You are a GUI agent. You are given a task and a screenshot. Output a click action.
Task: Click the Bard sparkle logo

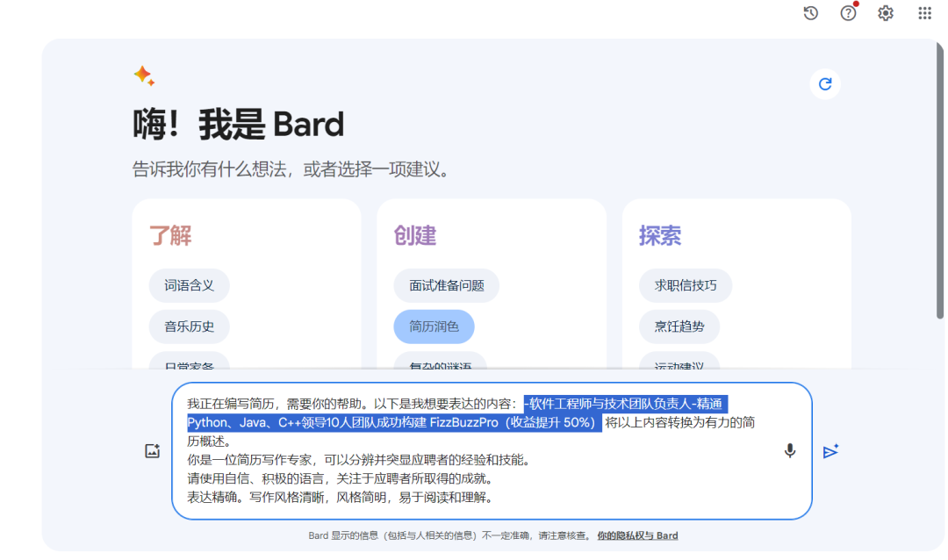pyautogui.click(x=144, y=75)
